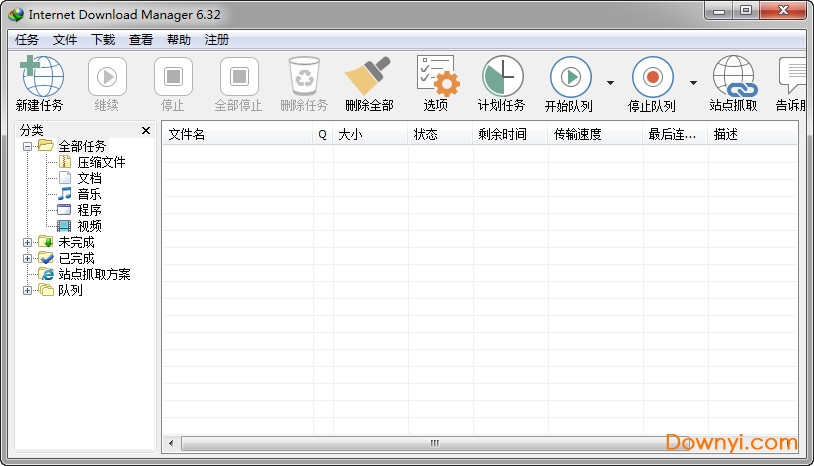Open the 停止队列 dropdown arrow
814x466 pixels.
coord(693,83)
